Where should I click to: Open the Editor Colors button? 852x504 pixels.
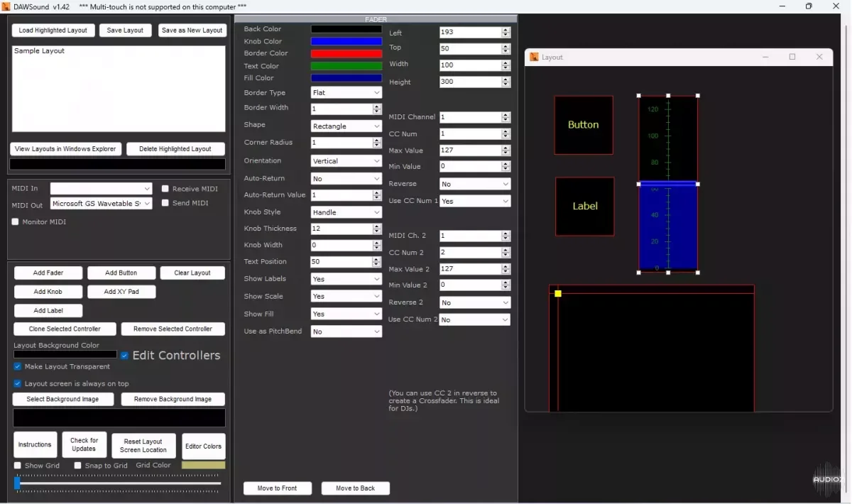pos(204,447)
